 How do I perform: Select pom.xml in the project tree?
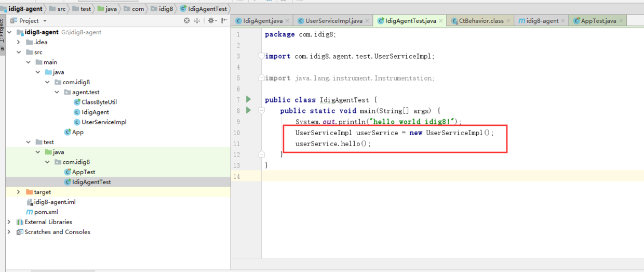[x=46, y=212]
